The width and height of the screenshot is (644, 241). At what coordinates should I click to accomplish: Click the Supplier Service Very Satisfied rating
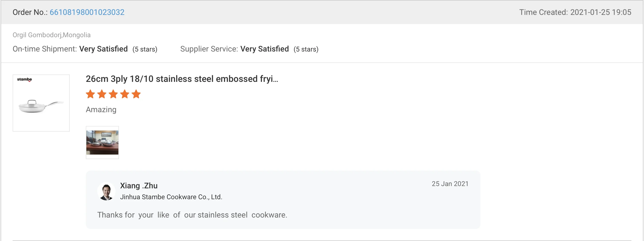point(264,49)
